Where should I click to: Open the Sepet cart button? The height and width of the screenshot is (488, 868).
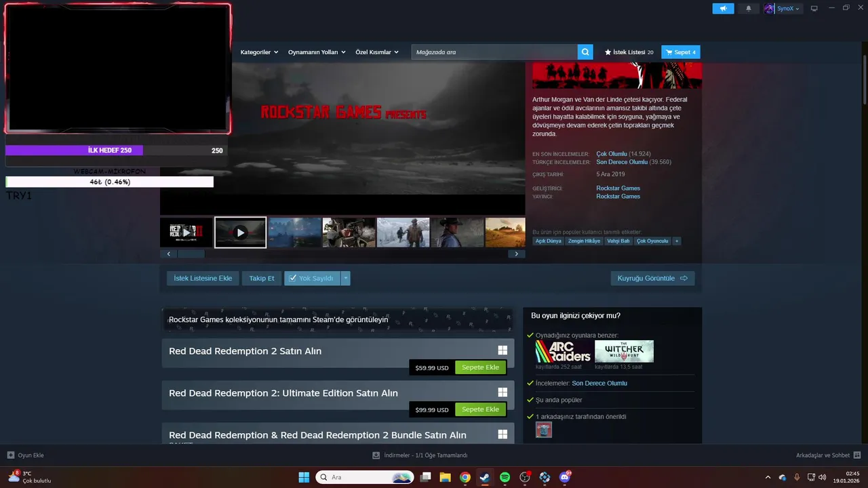(680, 52)
